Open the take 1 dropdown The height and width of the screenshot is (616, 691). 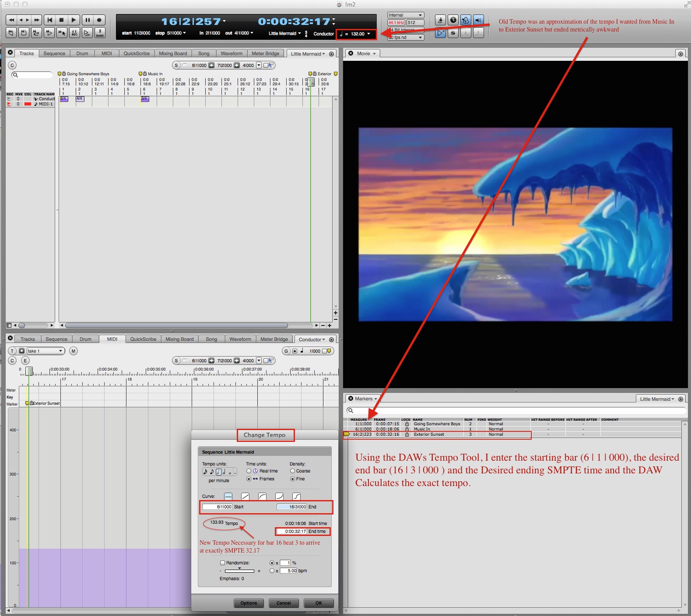pyautogui.click(x=45, y=351)
